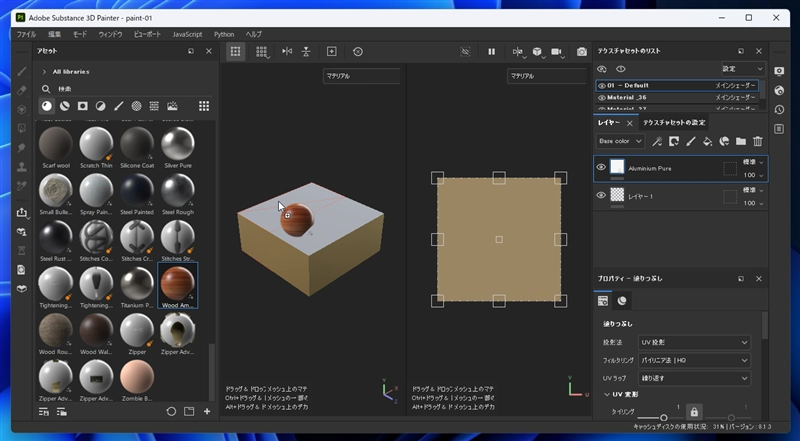The width and height of the screenshot is (800, 441).
Task: Filter assets by Environment maps icon
Action: pos(172,106)
